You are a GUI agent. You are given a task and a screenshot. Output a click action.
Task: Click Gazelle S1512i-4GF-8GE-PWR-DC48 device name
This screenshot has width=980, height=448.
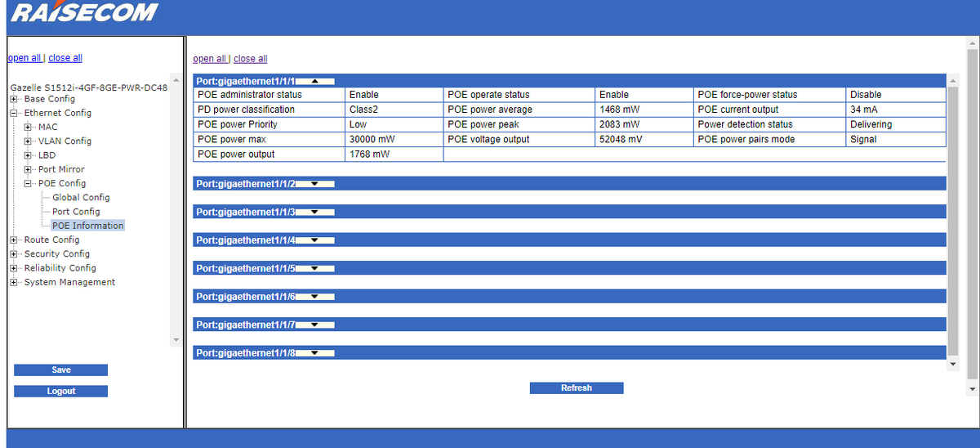(89, 87)
